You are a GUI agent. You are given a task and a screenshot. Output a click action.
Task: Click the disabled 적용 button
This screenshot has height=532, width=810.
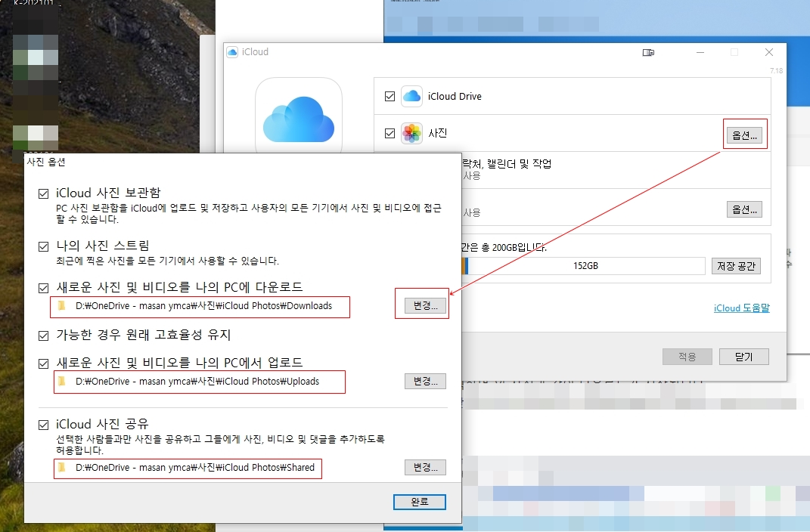687,357
